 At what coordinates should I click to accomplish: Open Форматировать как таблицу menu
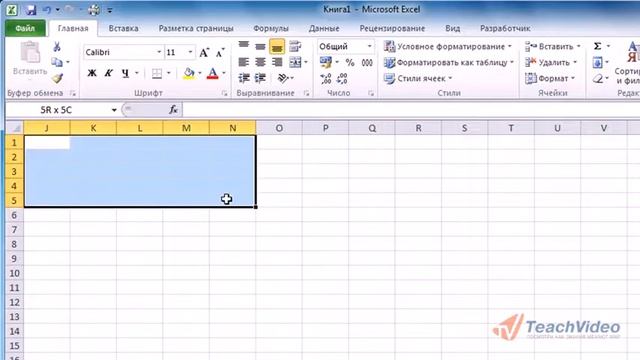[x=449, y=62]
